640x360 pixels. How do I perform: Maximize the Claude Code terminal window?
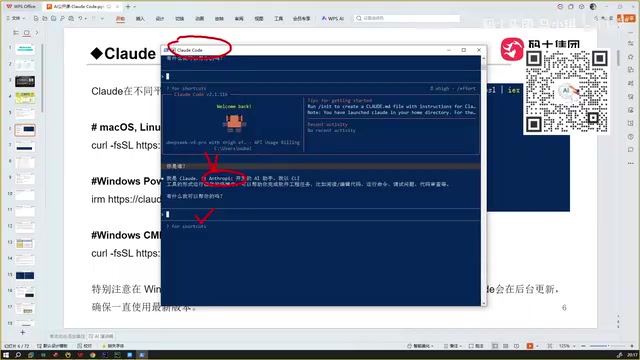[464, 50]
